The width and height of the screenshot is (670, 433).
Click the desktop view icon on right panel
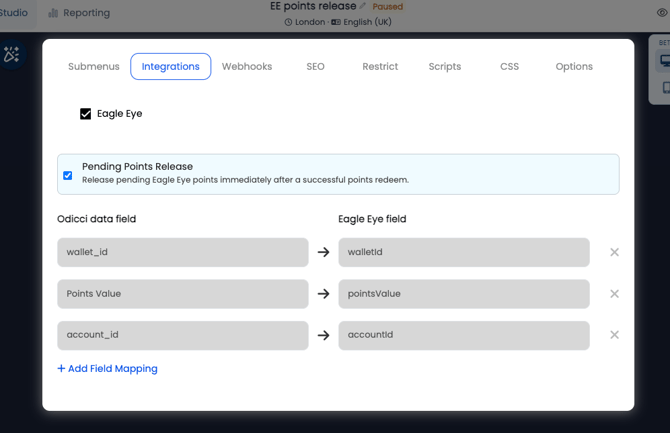664,62
